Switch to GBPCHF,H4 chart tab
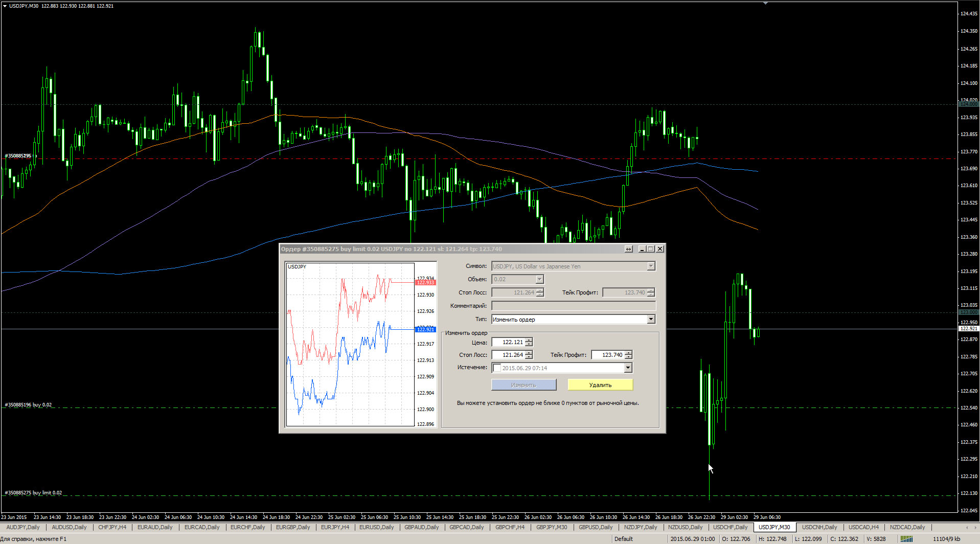The height and width of the screenshot is (544, 980). click(510, 527)
